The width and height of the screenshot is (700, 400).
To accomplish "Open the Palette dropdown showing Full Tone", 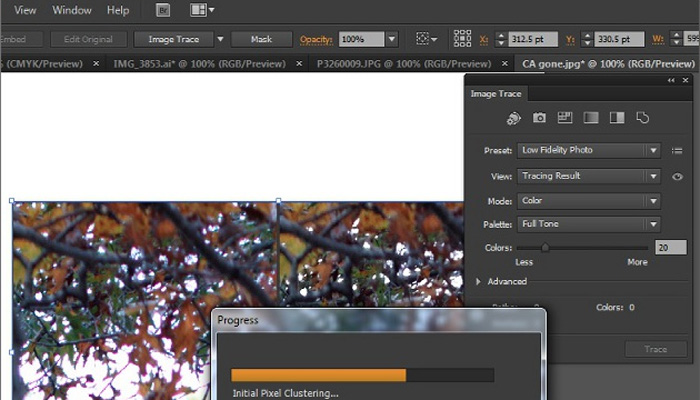I will pyautogui.click(x=589, y=224).
